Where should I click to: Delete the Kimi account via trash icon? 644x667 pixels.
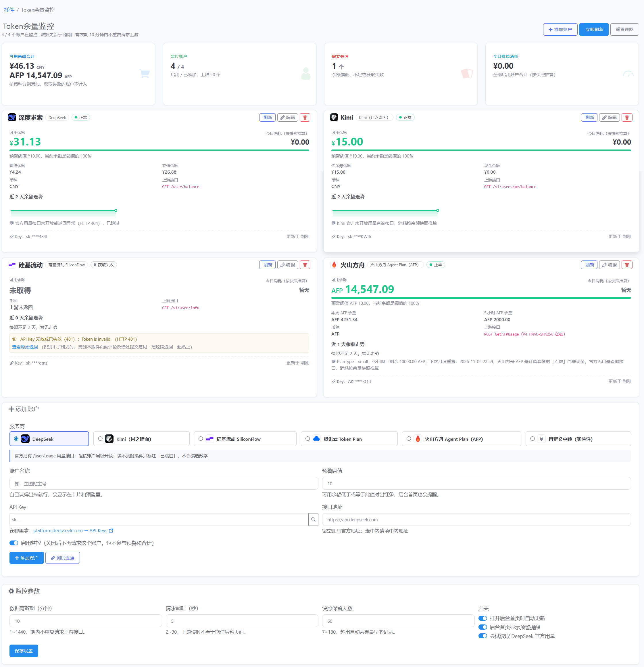click(627, 117)
